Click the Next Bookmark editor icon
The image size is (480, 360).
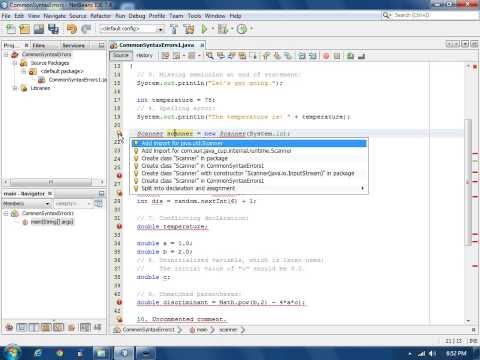277,56
